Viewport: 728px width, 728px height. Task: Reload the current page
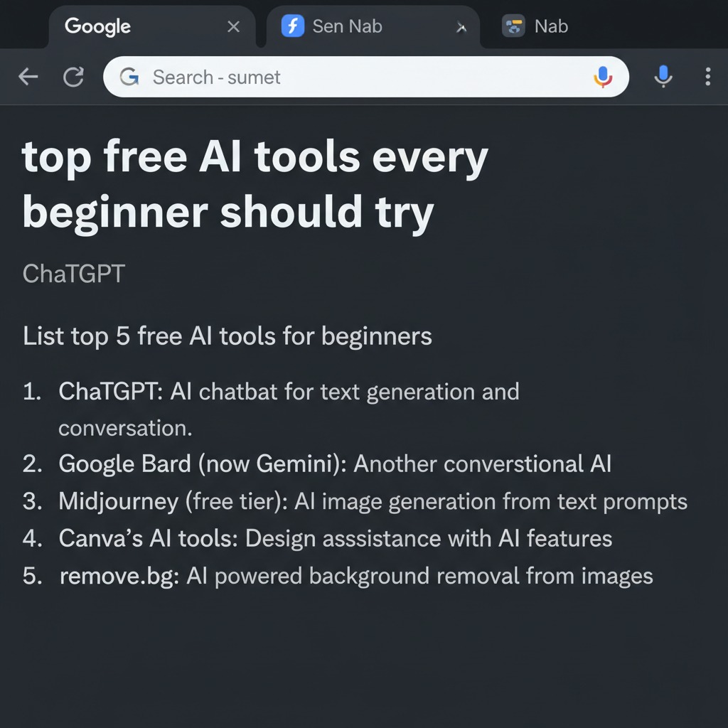pos(74,77)
